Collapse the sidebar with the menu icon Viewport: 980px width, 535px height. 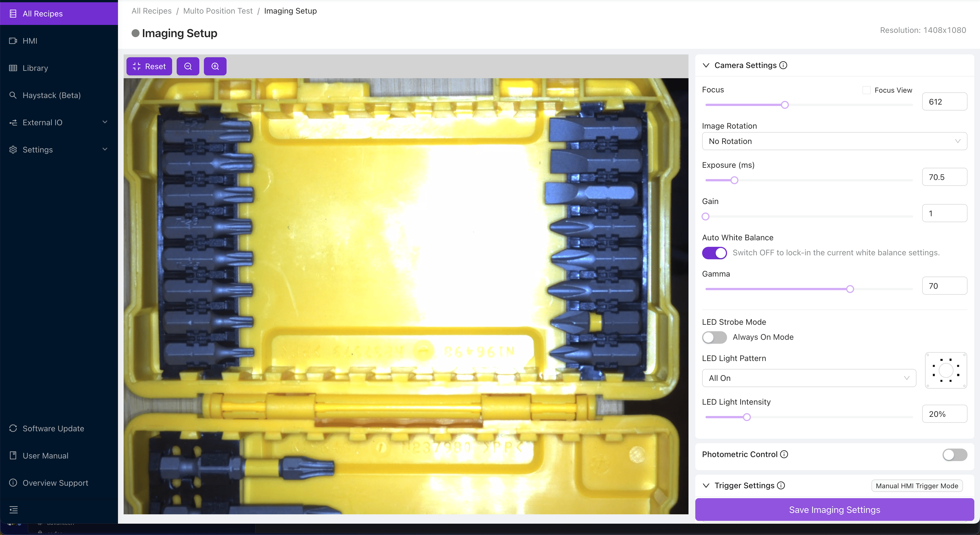pos(14,510)
